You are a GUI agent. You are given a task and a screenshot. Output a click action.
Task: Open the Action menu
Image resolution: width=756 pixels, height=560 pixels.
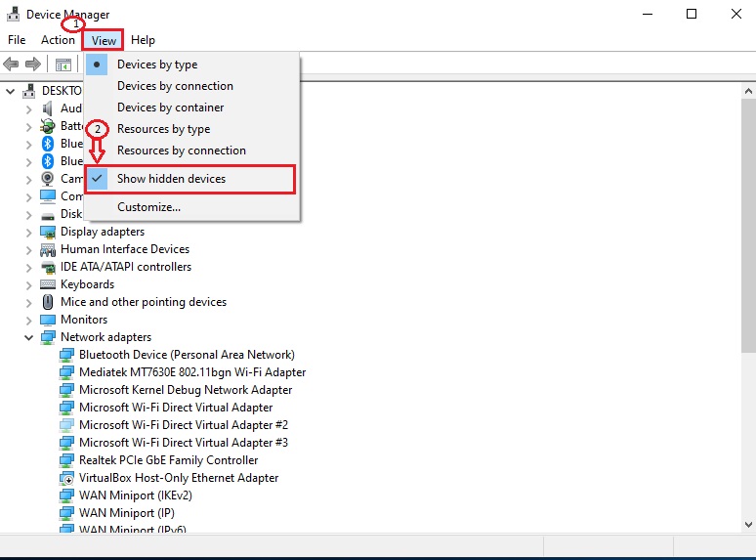(x=58, y=40)
